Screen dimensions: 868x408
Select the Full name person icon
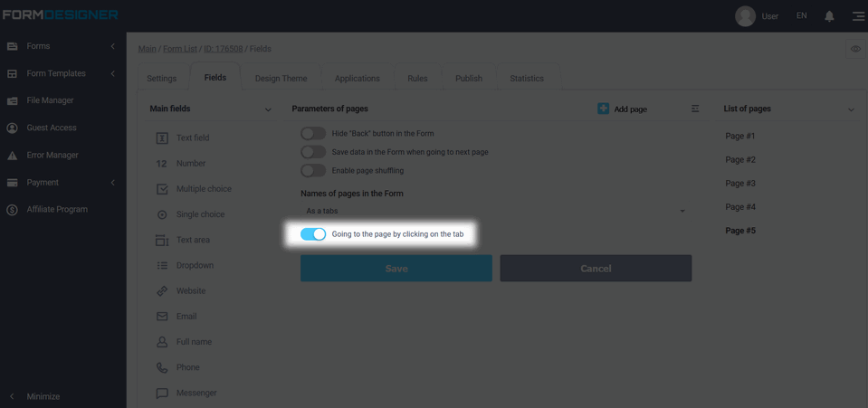point(162,342)
